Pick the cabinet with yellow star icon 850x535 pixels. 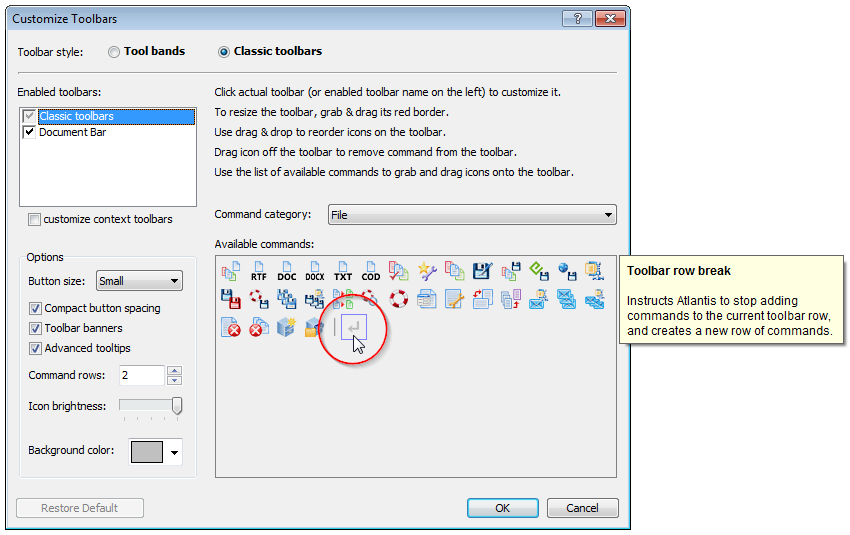tap(287, 327)
